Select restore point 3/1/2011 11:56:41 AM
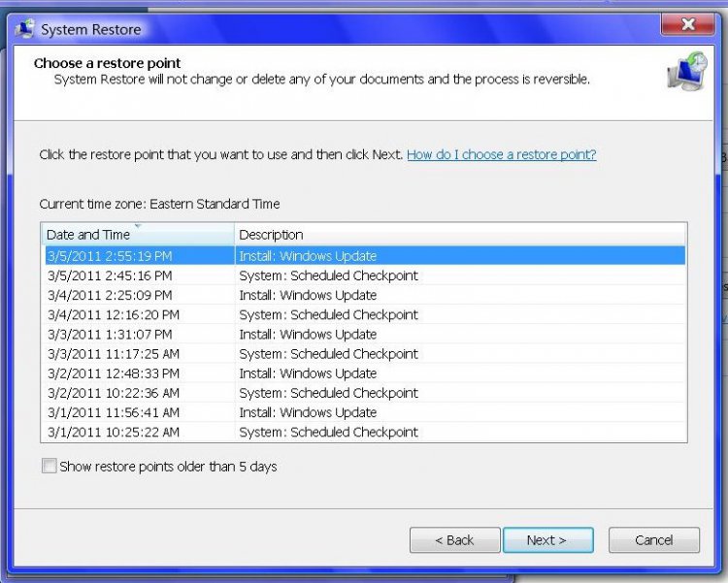Viewport: 728px width, 583px height. (x=364, y=412)
